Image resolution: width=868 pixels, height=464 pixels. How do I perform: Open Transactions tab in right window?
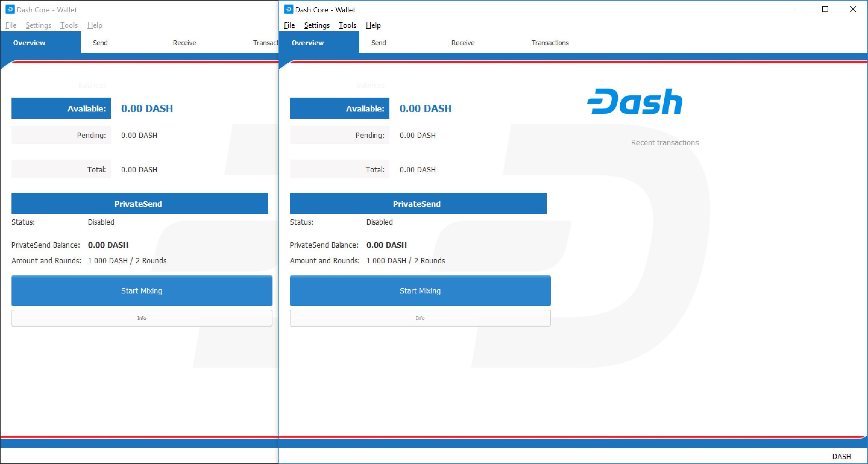click(x=550, y=43)
